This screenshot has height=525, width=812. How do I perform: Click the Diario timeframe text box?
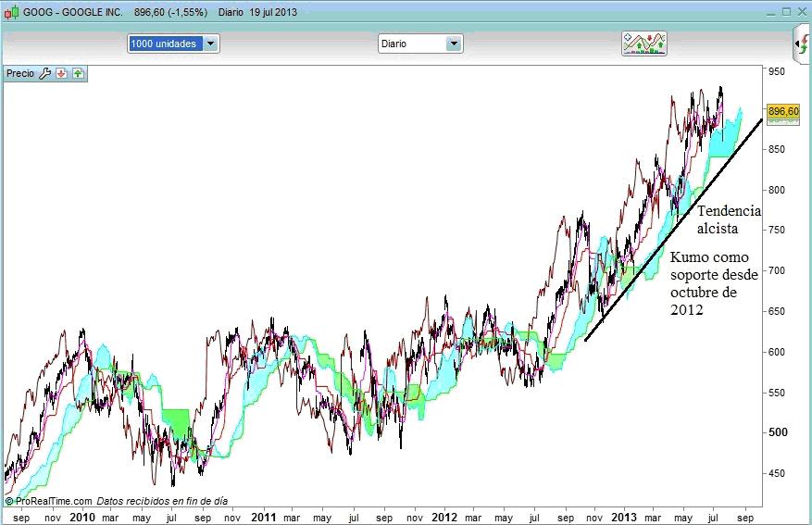(413, 44)
